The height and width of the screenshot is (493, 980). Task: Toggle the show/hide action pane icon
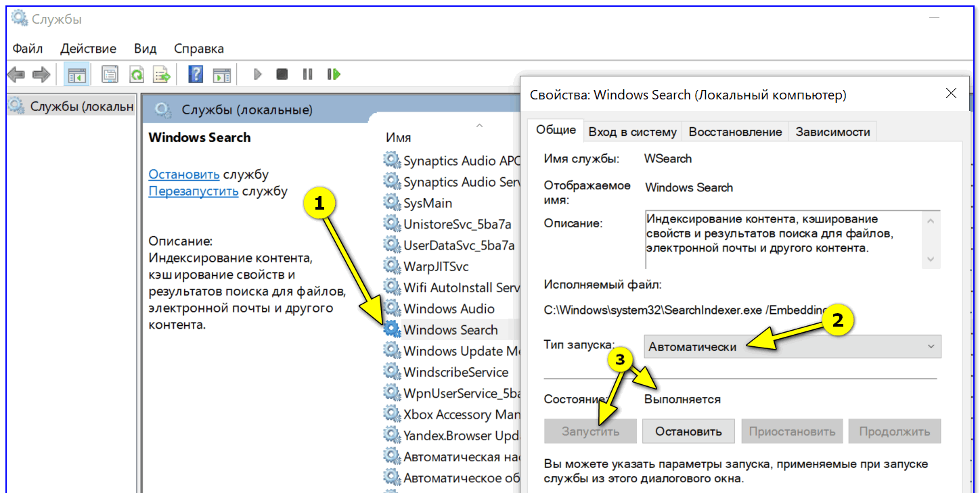click(222, 74)
